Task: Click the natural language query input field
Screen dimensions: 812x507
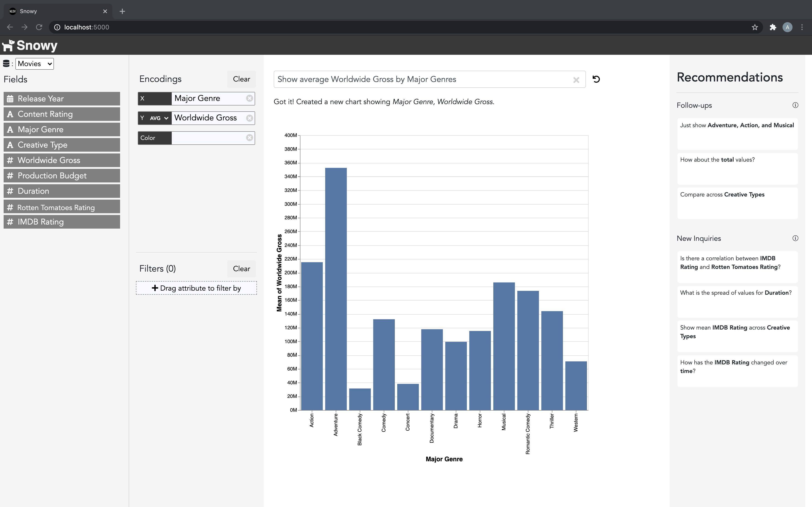Action: [x=423, y=79]
